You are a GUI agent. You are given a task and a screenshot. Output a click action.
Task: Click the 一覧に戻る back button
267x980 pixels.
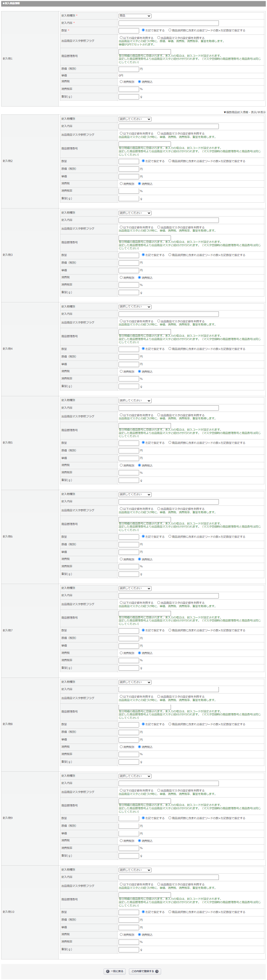115,971
